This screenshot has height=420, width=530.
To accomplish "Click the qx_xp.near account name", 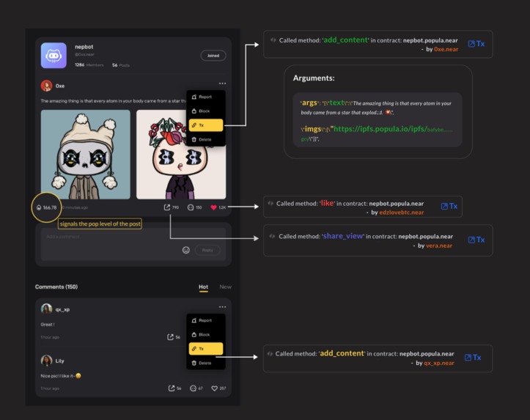I will coord(439,364).
